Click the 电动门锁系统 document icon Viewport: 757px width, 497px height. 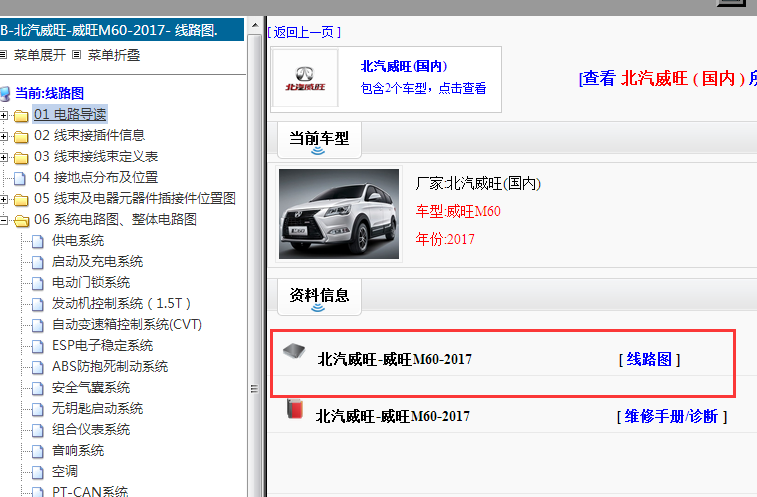38,283
